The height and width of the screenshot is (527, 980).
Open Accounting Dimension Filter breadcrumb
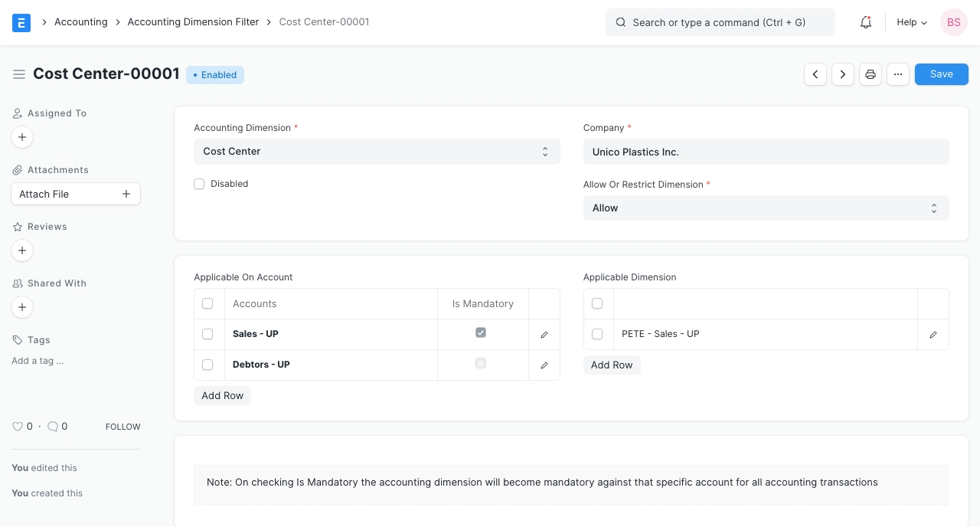click(x=193, y=22)
